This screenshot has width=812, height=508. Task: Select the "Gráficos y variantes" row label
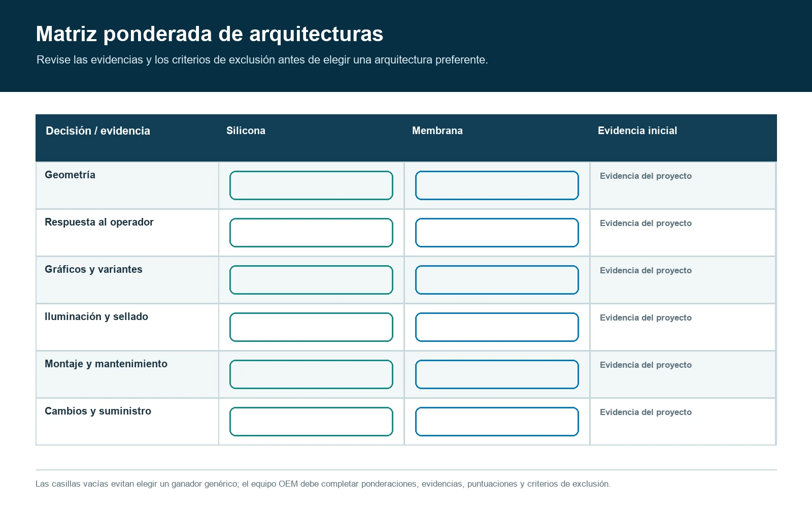pyautogui.click(x=93, y=269)
